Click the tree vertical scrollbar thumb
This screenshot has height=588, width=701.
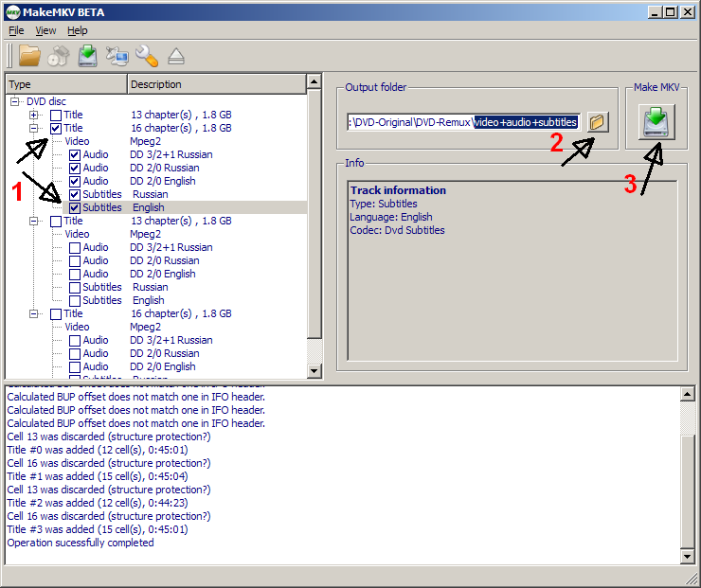[x=315, y=214]
